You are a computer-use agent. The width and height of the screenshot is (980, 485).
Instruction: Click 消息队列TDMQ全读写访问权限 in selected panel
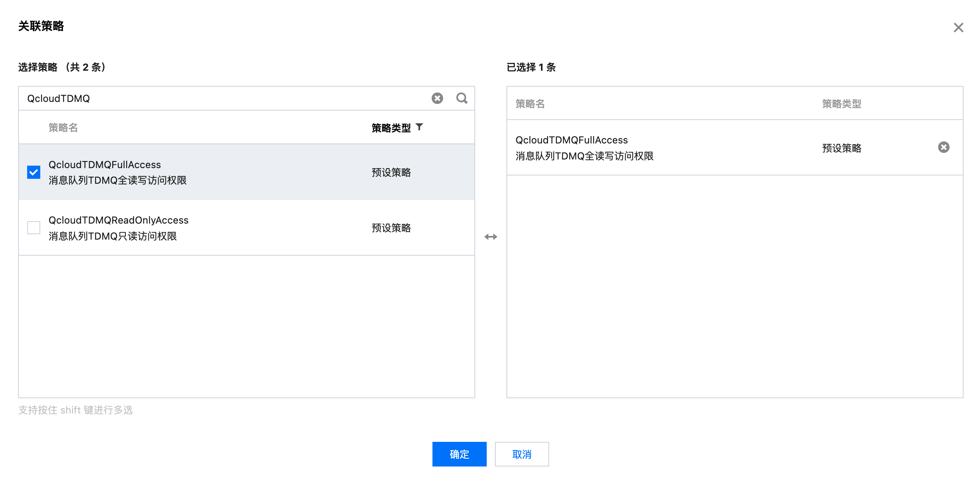point(585,156)
